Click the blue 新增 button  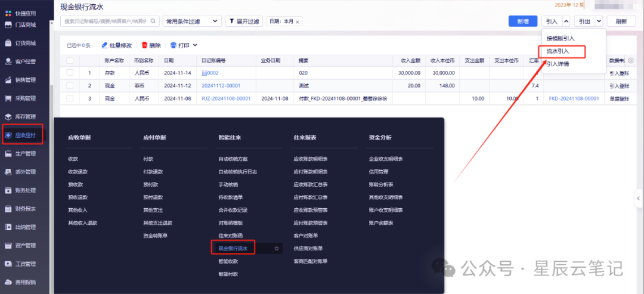tap(522, 21)
